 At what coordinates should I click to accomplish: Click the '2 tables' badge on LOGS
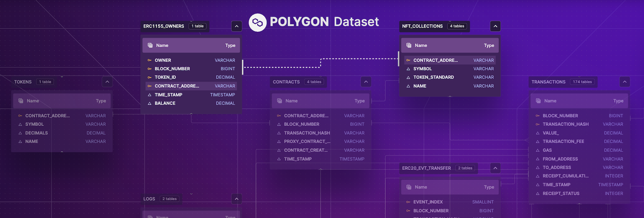[x=169, y=199]
